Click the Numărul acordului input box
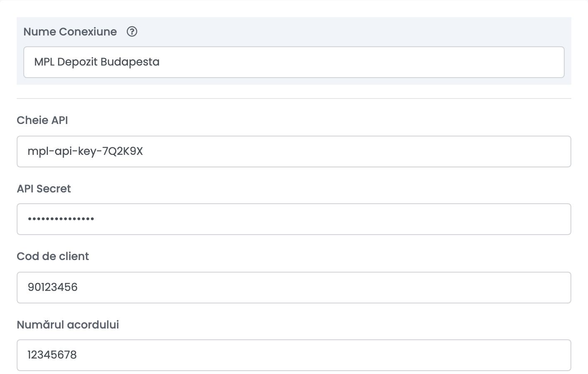Screen dimensions: 588x374 [294, 355]
